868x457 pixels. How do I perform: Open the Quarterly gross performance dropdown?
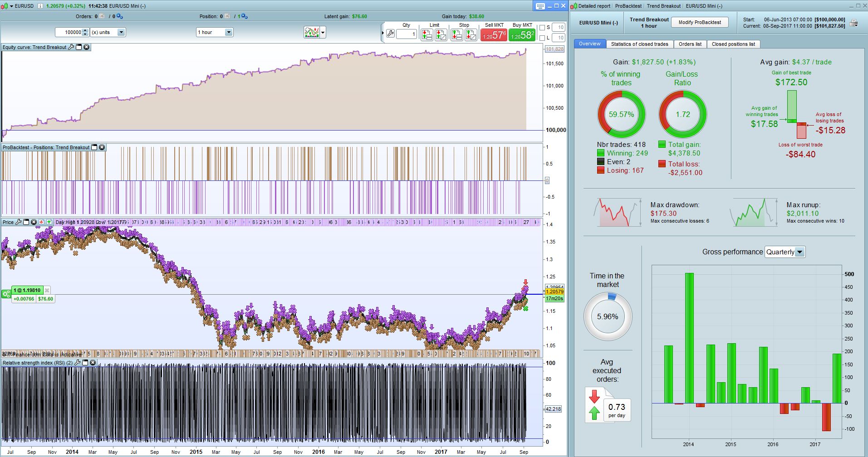click(x=799, y=252)
